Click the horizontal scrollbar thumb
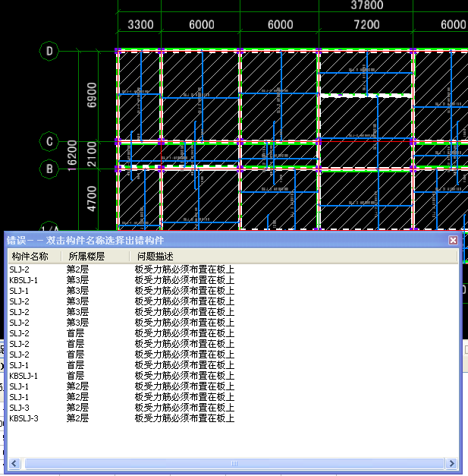Screen dimensions: 468x476 (234, 463)
